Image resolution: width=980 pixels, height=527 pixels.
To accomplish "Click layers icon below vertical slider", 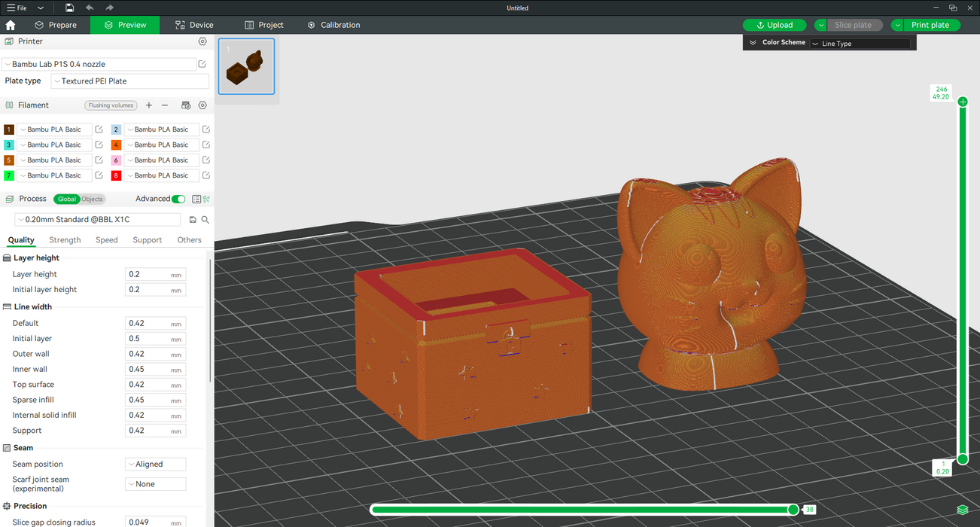I will pos(963,510).
